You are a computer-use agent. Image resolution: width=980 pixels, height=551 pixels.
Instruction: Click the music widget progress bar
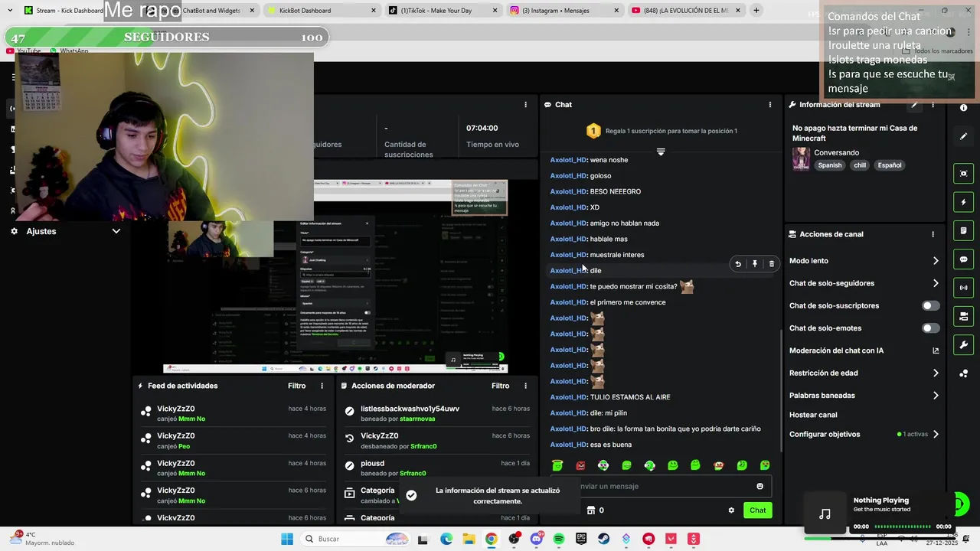click(903, 527)
